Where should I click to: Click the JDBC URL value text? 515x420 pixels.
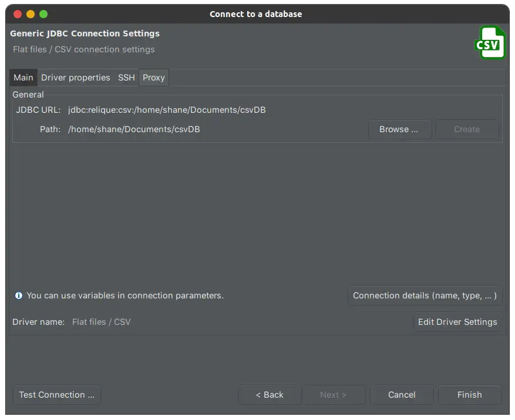(x=167, y=110)
